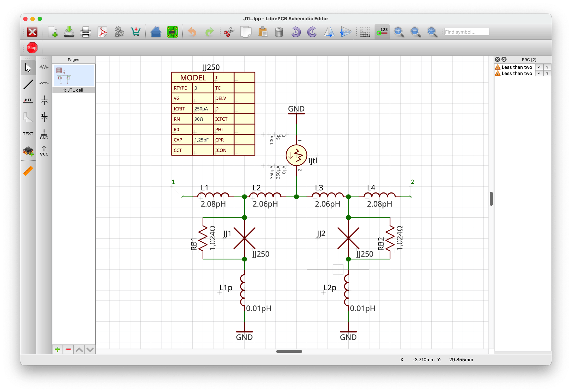Open the board editor icon

point(172,32)
